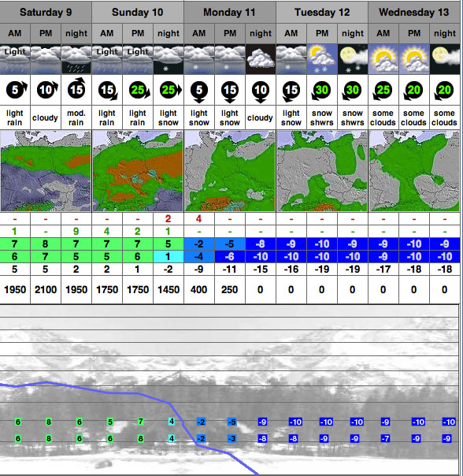
Task: Select the Monday night wind speed 10 icon
Action: [261, 92]
